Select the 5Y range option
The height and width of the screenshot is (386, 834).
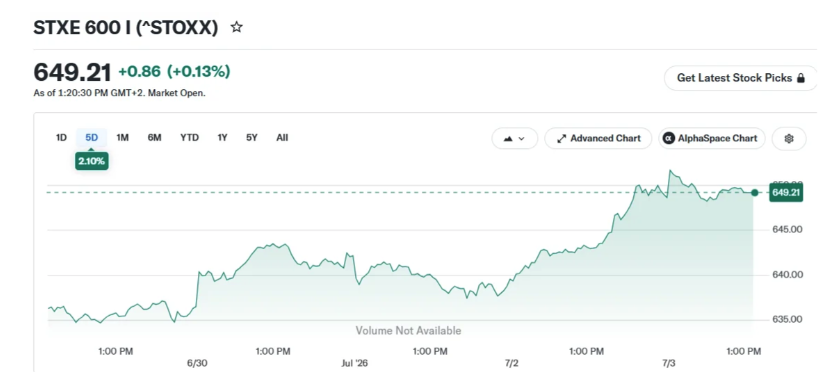[252, 138]
